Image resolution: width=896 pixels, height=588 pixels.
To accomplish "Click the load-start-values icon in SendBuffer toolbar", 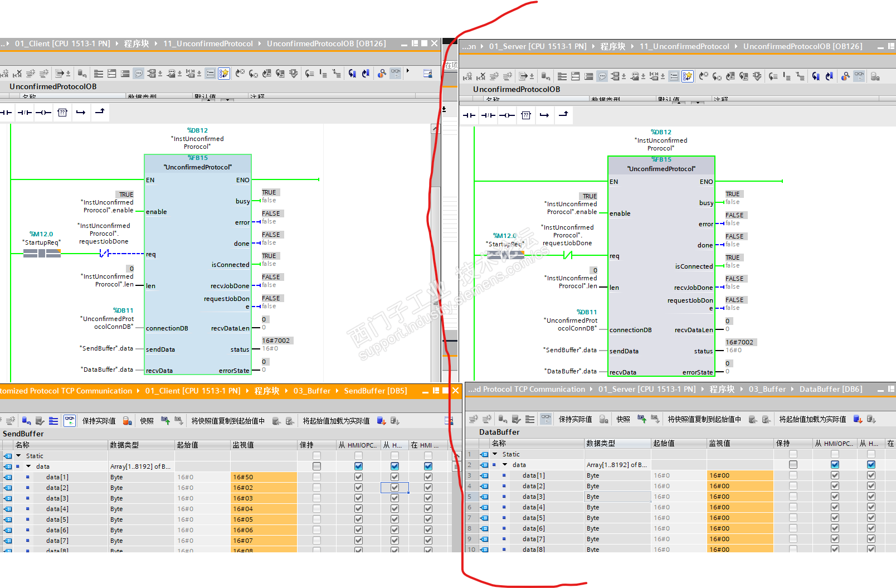I will tap(382, 421).
